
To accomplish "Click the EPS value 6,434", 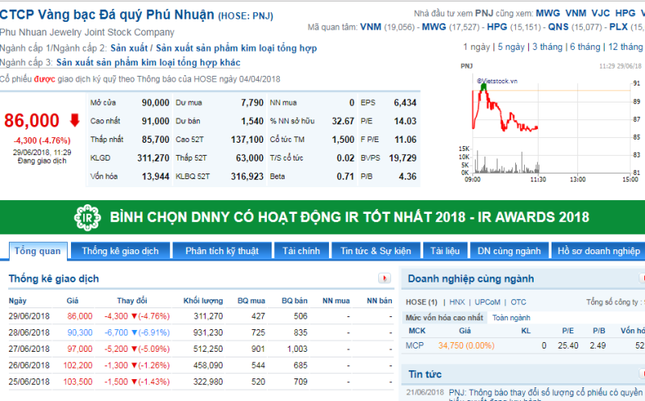I will point(405,102).
